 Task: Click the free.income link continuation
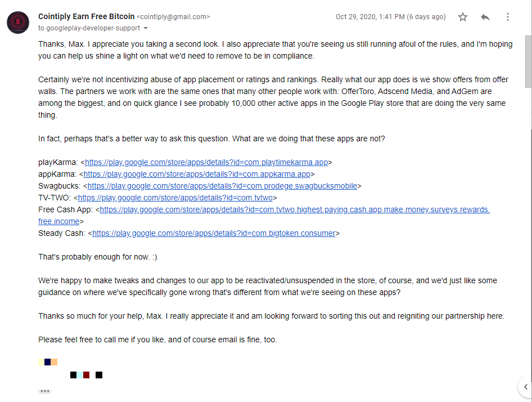(58, 222)
